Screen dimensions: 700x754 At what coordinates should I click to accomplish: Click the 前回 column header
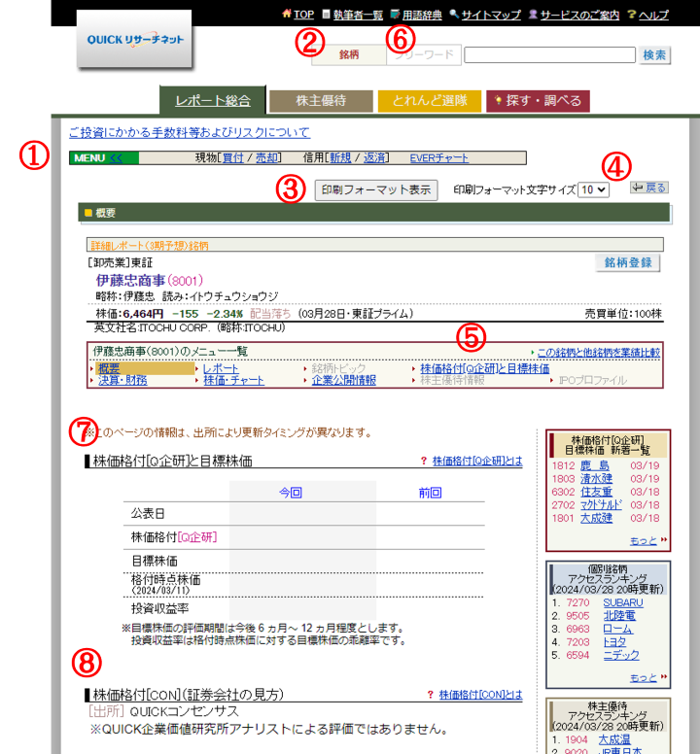pos(430,493)
